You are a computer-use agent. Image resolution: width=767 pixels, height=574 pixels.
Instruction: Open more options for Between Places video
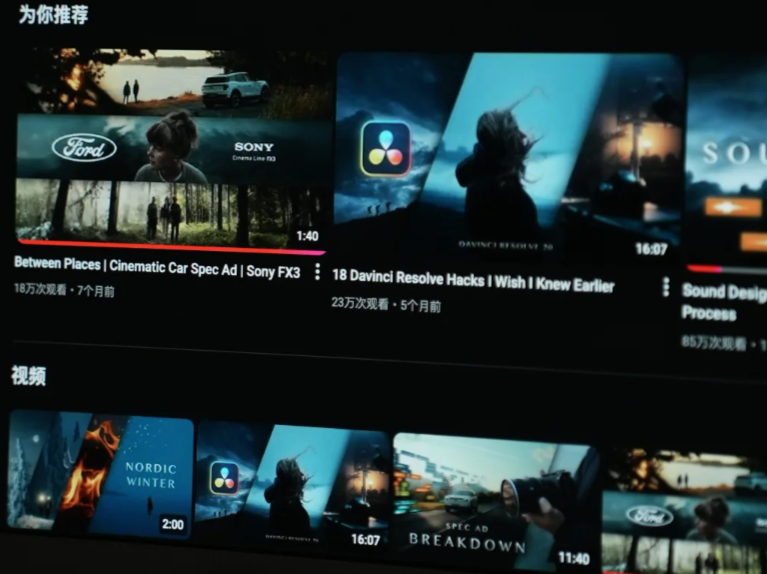317,272
